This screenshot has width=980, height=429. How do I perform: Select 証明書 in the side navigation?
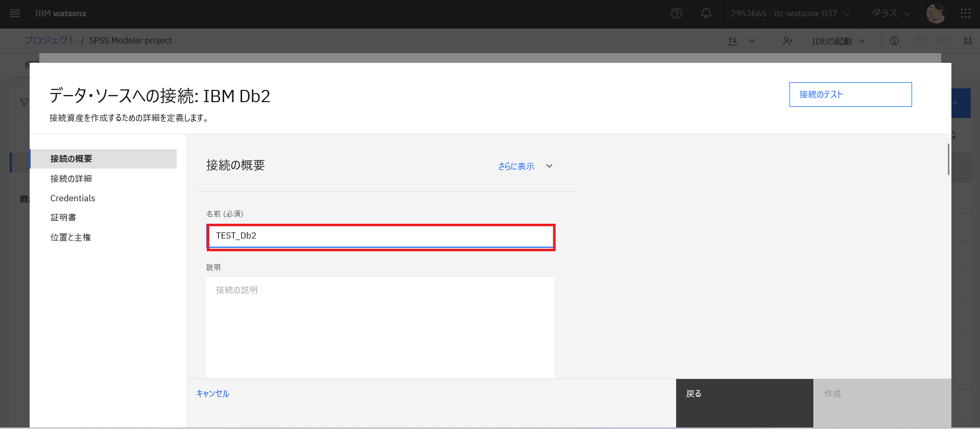(103, 218)
